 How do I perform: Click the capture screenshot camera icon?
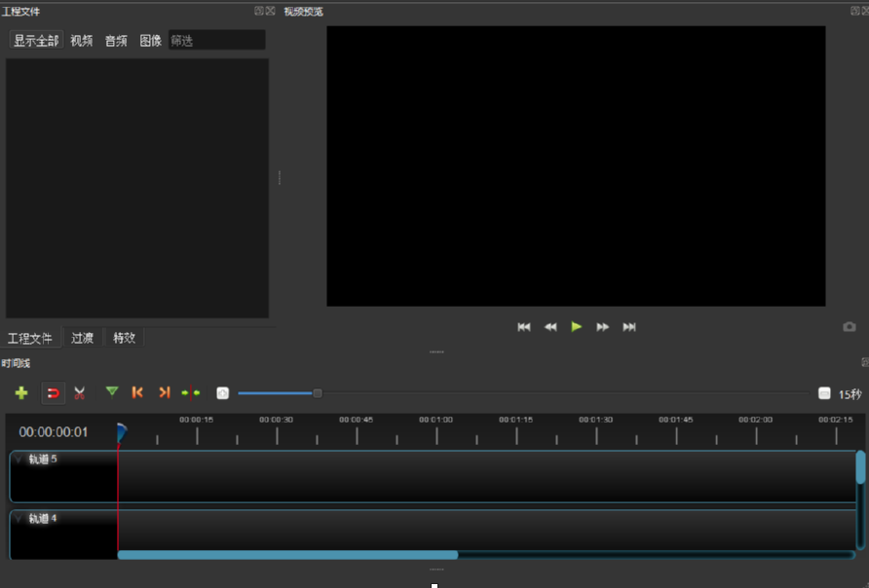point(847,327)
